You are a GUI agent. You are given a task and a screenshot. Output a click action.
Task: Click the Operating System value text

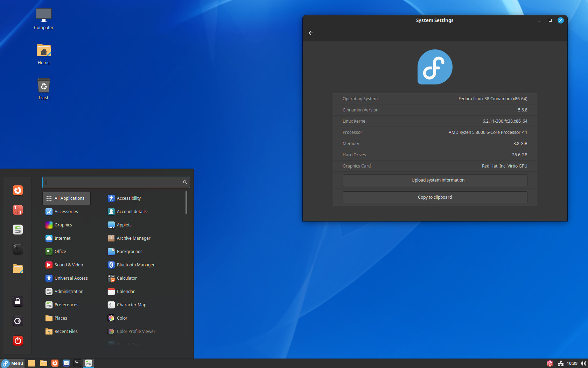coord(493,99)
